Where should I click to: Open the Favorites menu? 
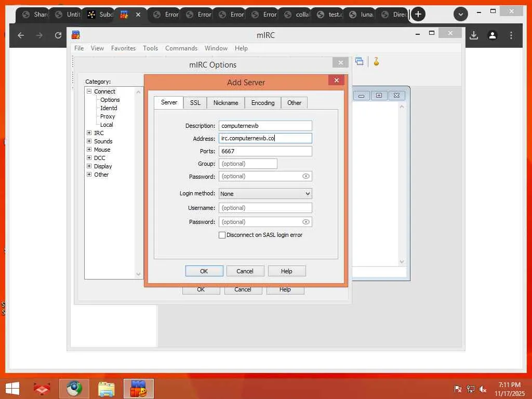pos(124,48)
